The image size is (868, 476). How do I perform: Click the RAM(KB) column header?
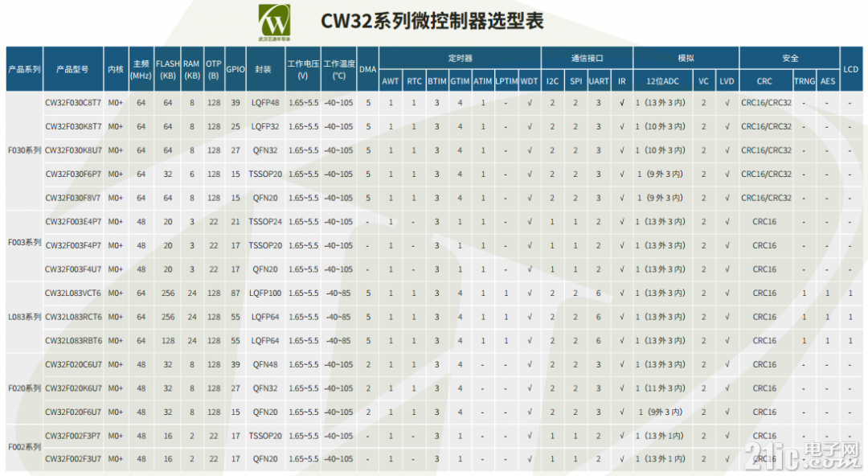(191, 69)
